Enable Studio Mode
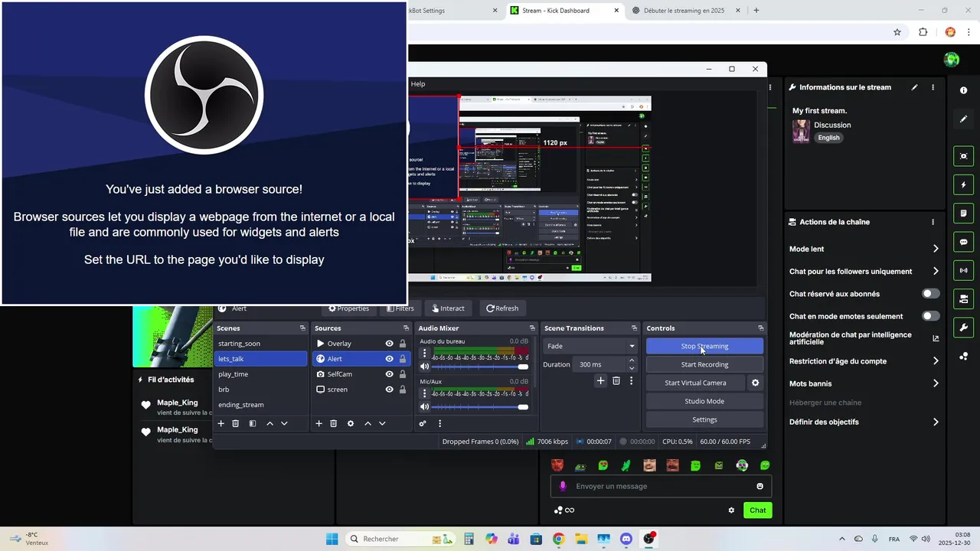The height and width of the screenshot is (551, 980). coord(704,401)
